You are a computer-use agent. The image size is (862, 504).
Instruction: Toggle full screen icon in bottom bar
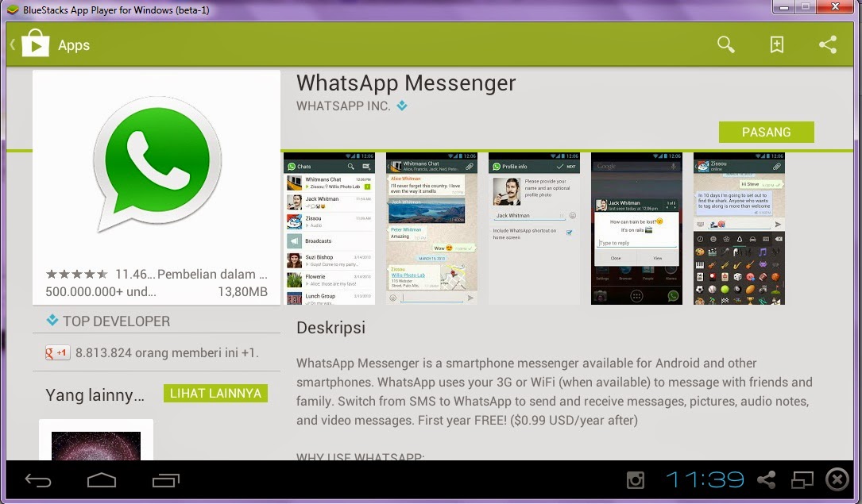[x=802, y=480]
